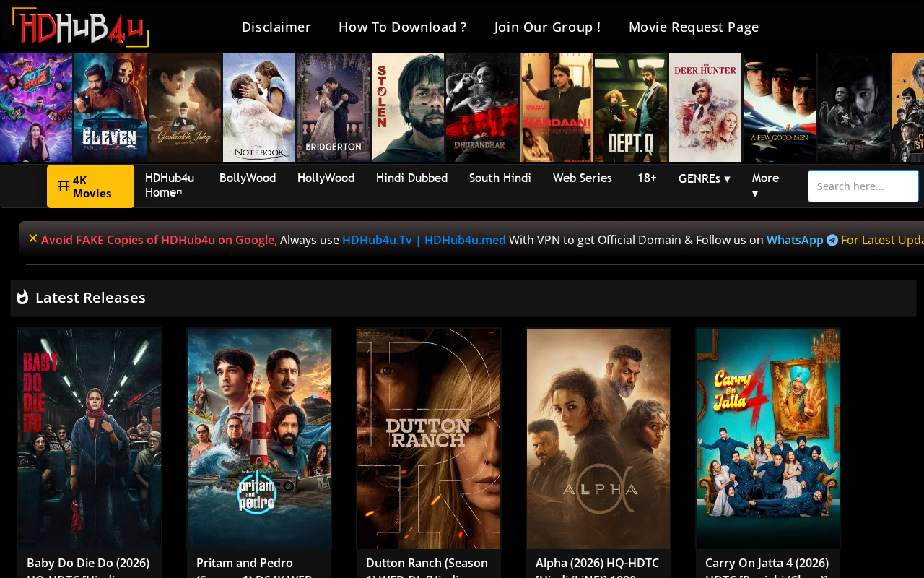
Task: Open the HollyWood category
Action: (326, 178)
